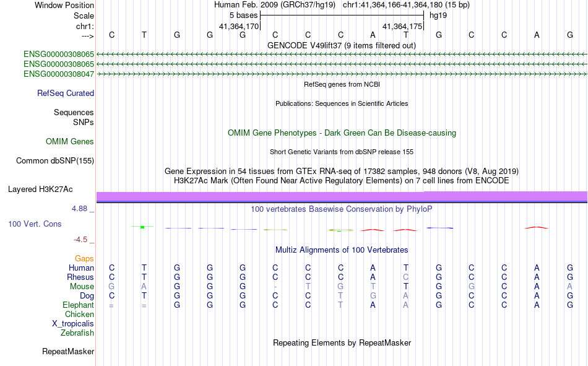Open Short Genetic Variants from dbSNP title
The height and width of the screenshot is (366, 588).
point(342,152)
